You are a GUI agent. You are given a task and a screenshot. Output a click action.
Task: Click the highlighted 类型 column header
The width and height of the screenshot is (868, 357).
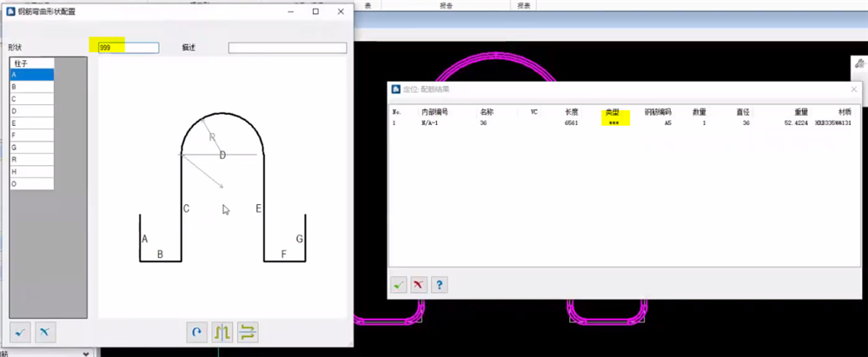pos(613,112)
